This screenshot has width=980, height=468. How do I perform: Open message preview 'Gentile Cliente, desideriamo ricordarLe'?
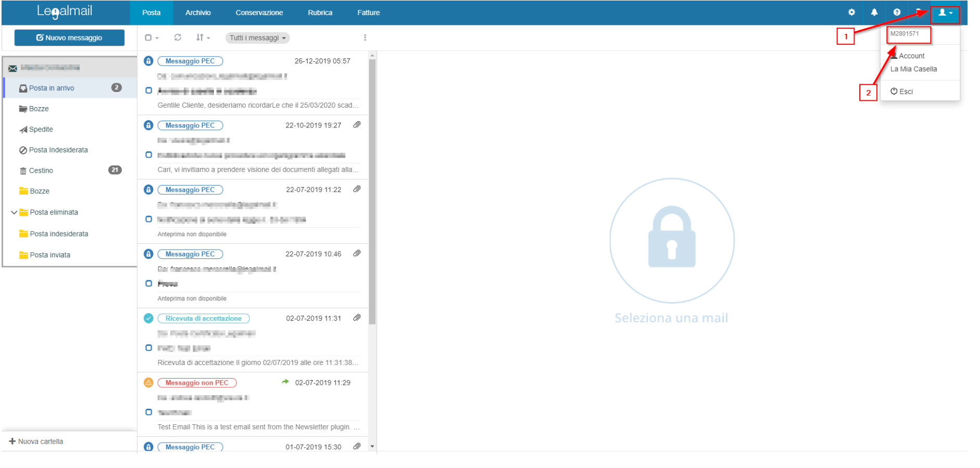(258, 105)
